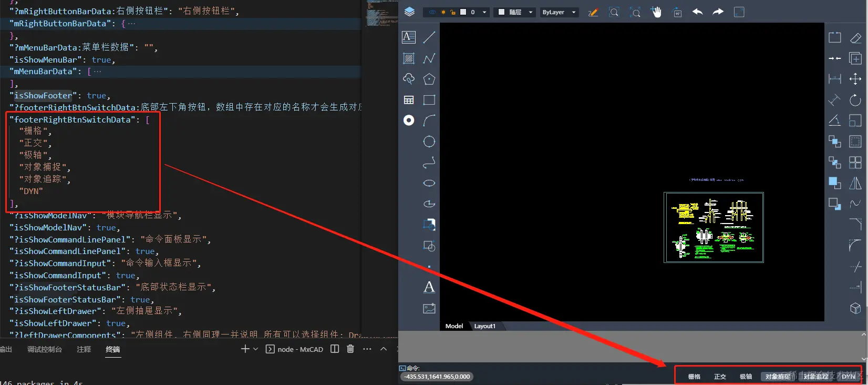Toggle the 正交 ortho mode
The width and height of the screenshot is (868, 385).
click(x=720, y=377)
